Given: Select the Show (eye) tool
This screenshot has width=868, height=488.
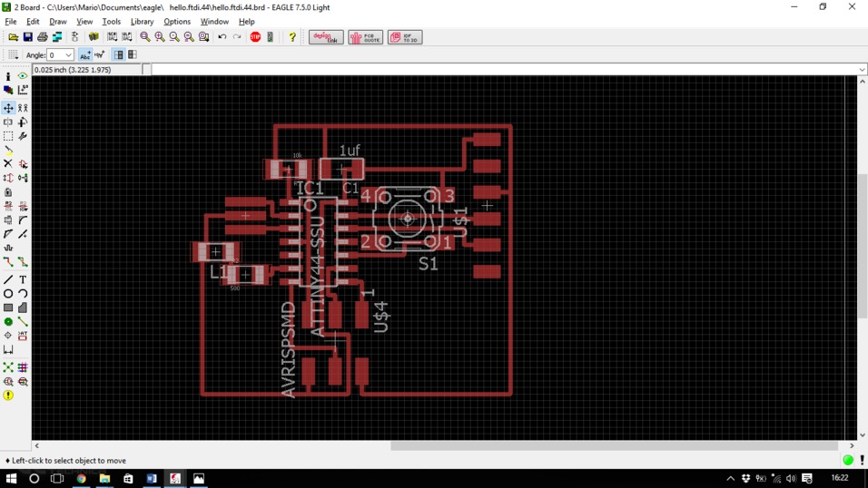Looking at the screenshot, I should [x=23, y=76].
